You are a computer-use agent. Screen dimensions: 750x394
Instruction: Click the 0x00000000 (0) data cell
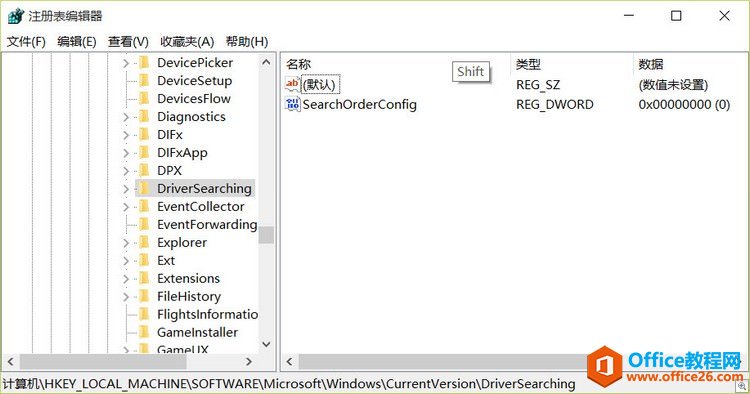684,104
